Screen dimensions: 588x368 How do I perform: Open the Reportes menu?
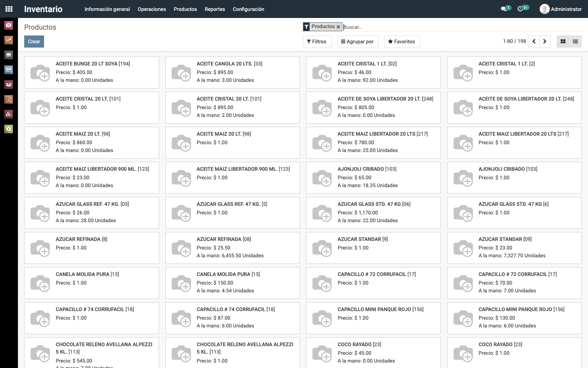[215, 9]
